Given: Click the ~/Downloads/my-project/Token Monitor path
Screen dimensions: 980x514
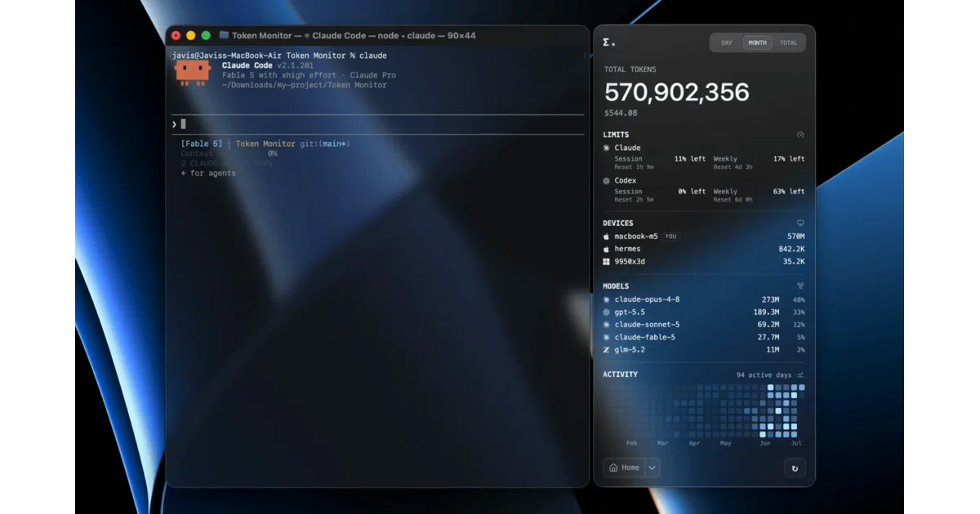Looking at the screenshot, I should [x=305, y=85].
